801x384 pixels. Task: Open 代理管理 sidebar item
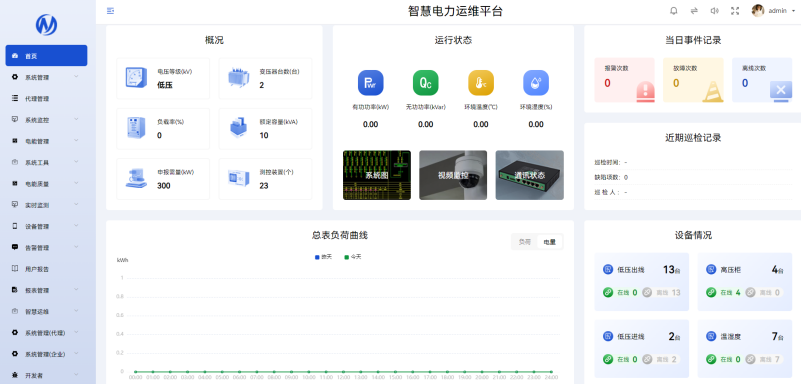pyautogui.click(x=46, y=99)
